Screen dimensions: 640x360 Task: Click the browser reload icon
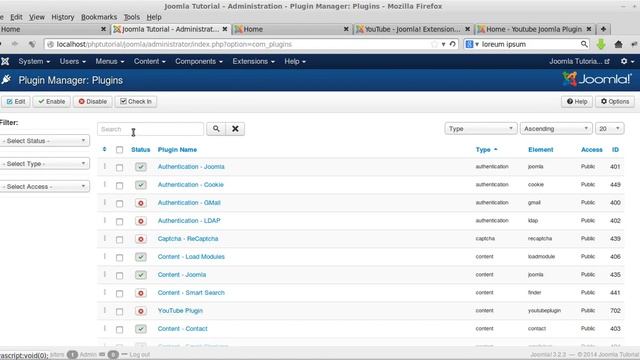pos(453,44)
